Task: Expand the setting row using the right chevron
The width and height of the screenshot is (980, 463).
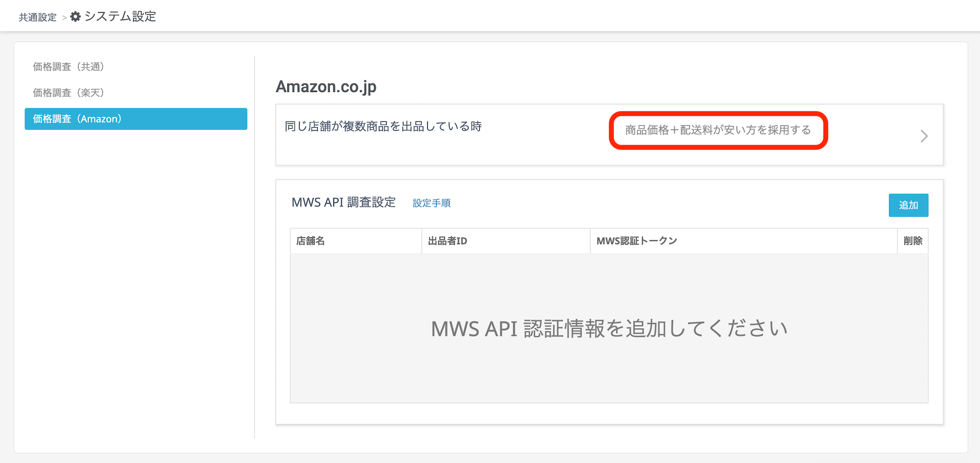Action: point(924,136)
